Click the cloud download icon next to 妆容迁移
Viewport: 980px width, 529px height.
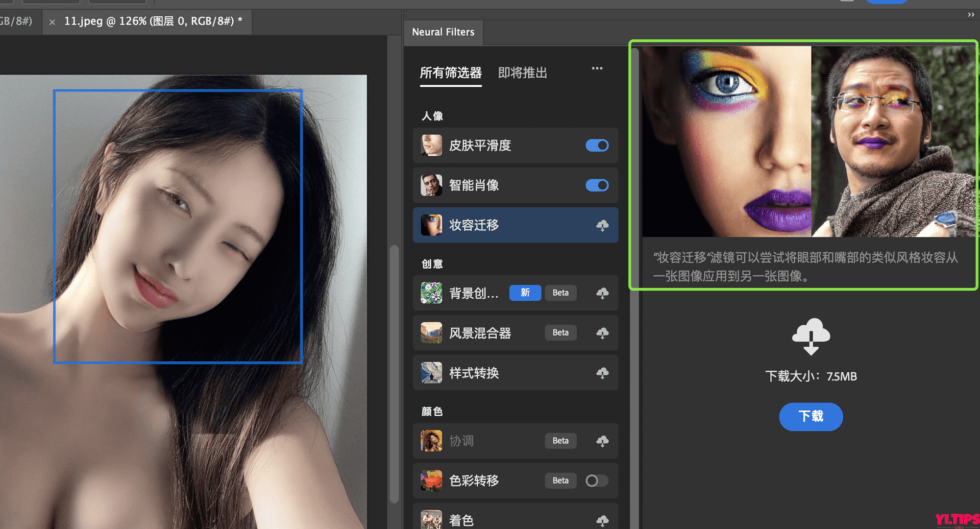(x=603, y=225)
